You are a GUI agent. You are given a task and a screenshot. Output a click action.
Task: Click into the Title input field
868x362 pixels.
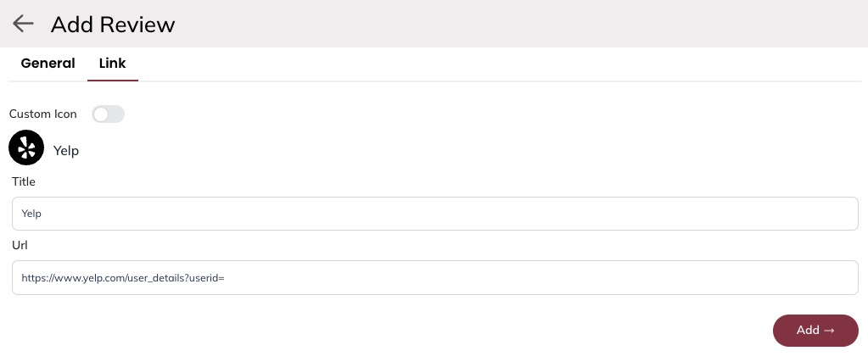click(434, 214)
